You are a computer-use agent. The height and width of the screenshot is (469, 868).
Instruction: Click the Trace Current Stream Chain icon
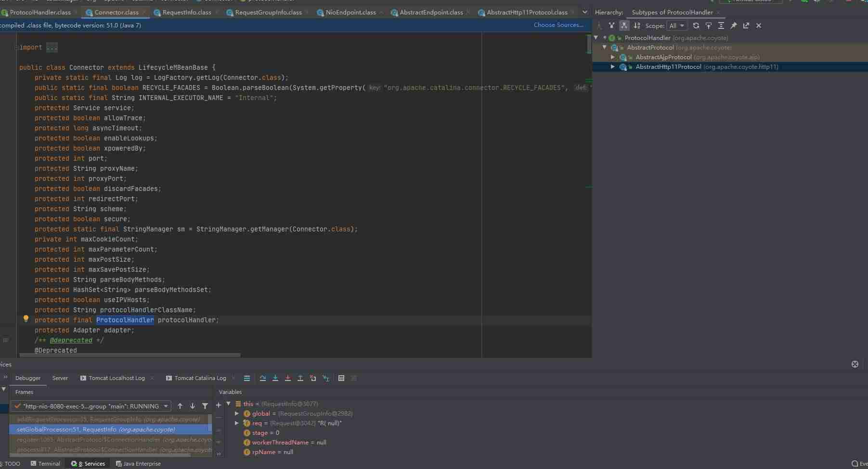(354, 378)
